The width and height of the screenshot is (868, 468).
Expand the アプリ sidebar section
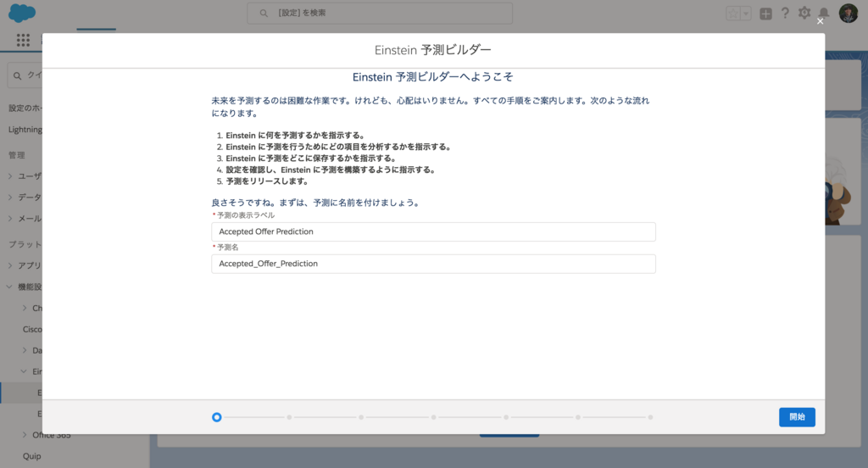pos(10,265)
